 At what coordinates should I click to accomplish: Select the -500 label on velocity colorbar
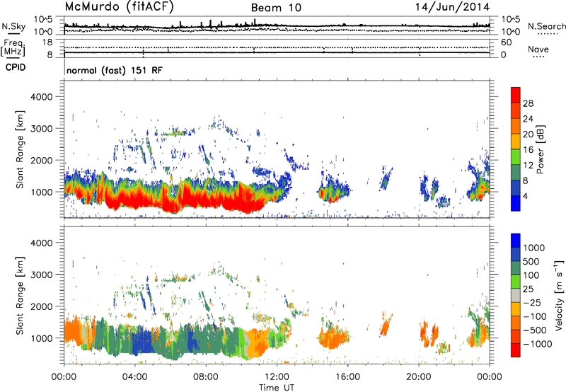click(x=535, y=330)
